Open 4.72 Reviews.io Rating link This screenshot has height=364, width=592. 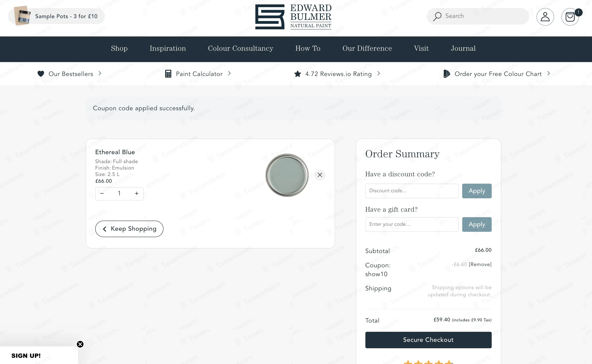[x=338, y=74]
